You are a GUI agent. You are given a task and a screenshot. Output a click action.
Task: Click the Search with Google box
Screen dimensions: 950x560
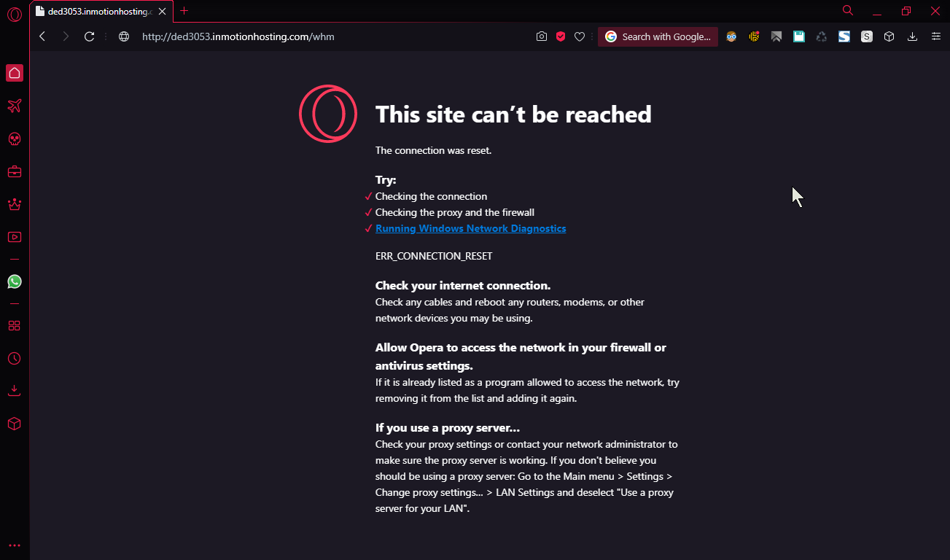(658, 36)
